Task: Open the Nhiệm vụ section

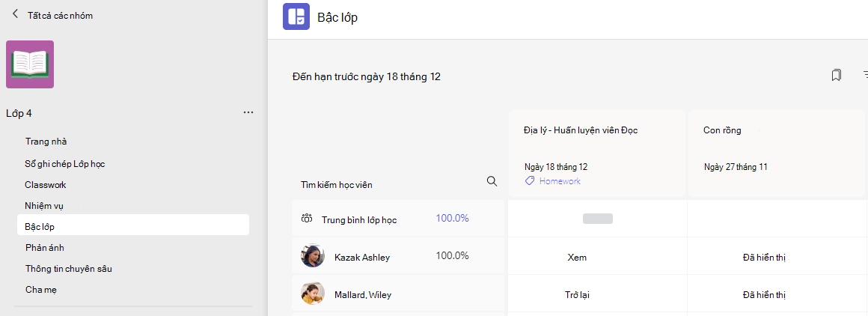Action: (x=44, y=206)
